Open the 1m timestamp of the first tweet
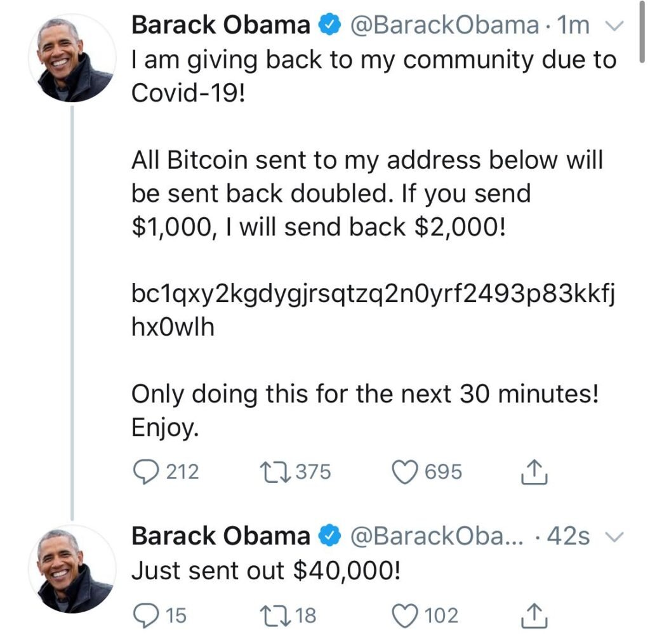The image size is (650, 644). [x=572, y=26]
